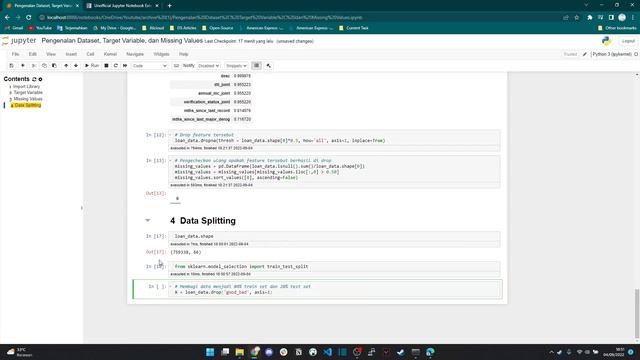Move the selected cell up
This screenshot has width=640, height=360.
(66, 66)
